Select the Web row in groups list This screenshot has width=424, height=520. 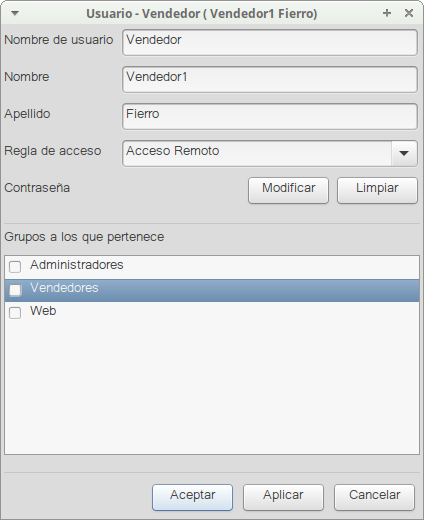tap(212, 313)
